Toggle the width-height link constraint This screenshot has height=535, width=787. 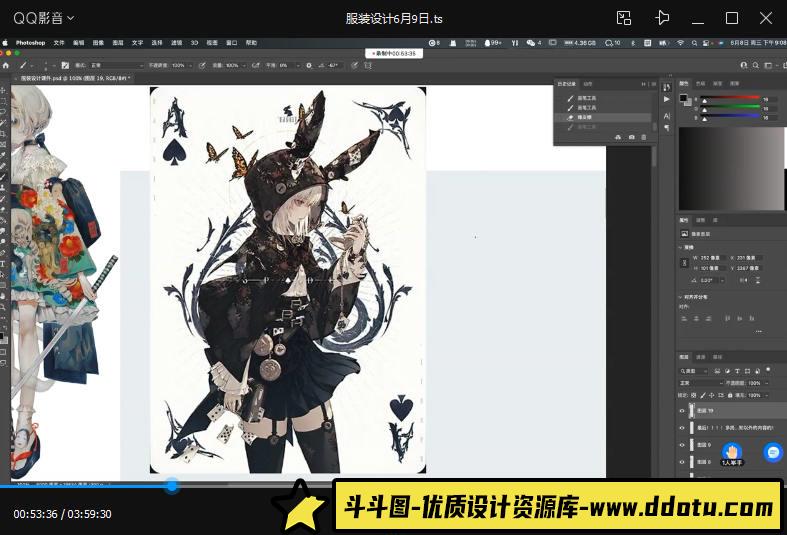[684, 263]
